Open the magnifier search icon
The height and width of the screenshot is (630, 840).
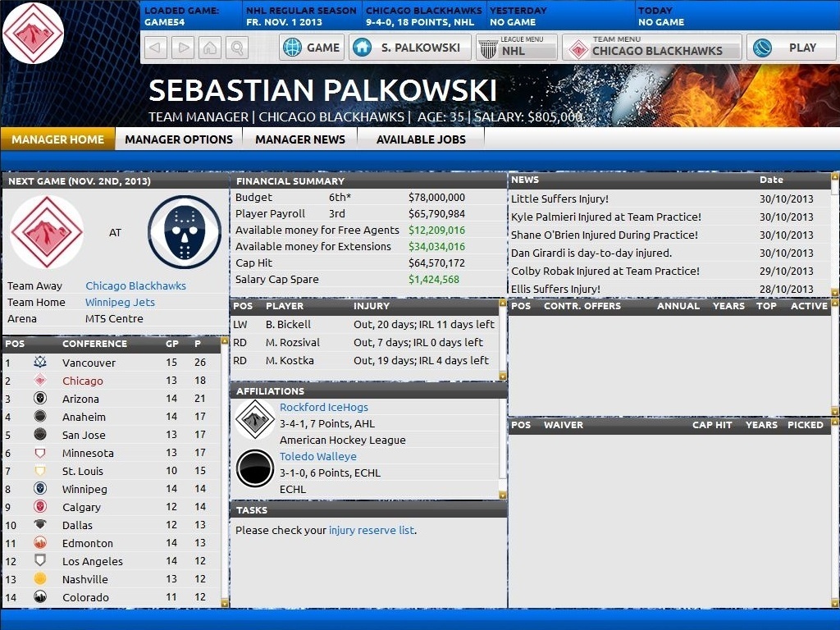[x=237, y=48]
